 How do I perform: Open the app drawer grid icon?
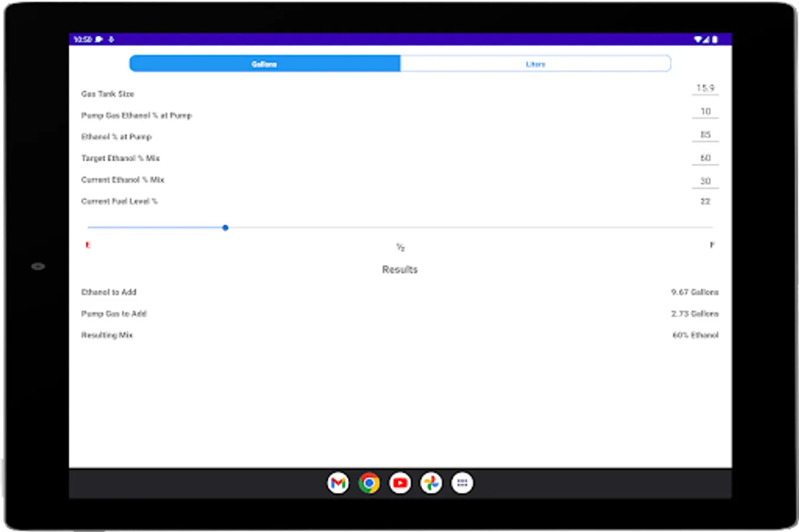tap(462, 484)
